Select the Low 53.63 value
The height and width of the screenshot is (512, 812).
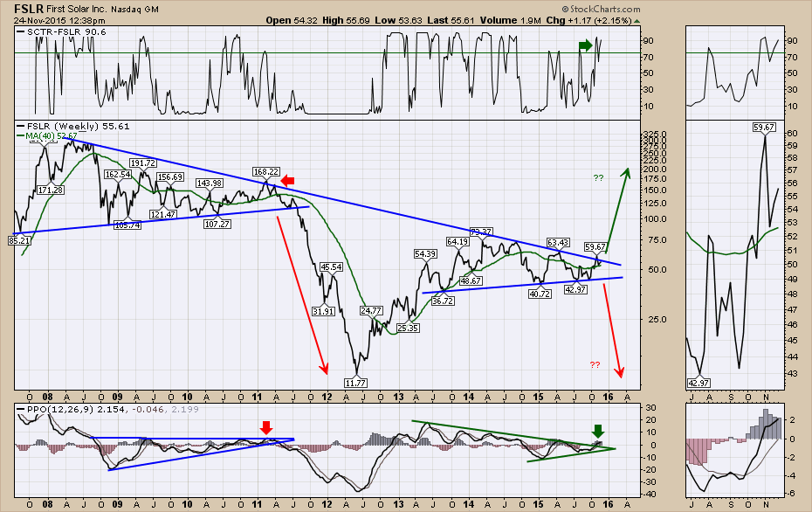click(x=399, y=20)
